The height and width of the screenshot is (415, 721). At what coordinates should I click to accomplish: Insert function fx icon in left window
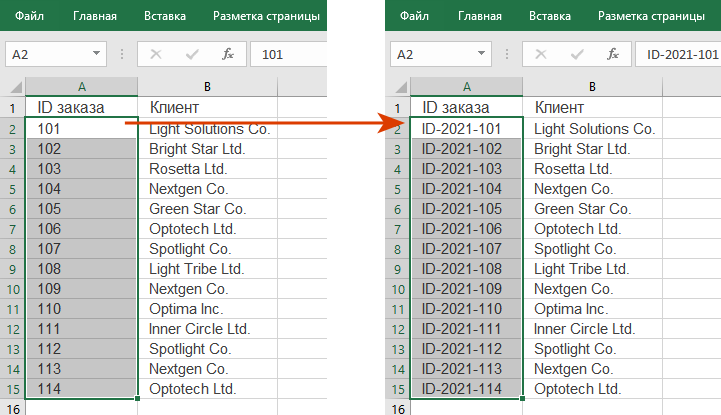(228, 54)
